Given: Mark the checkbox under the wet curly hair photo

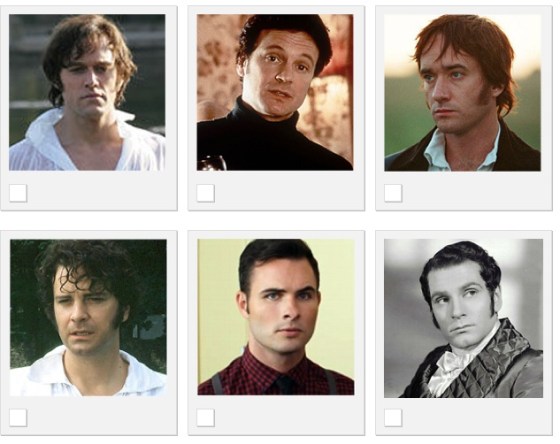Looking at the screenshot, I should [18, 418].
